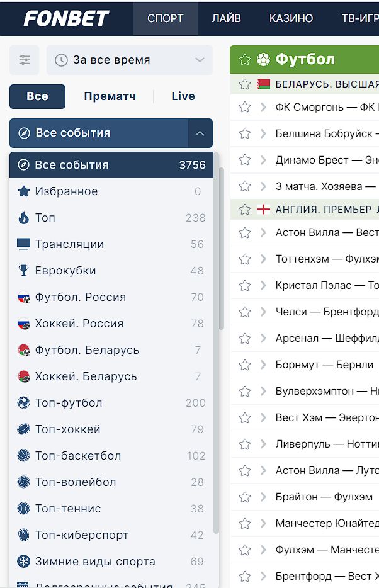Select Зимние виды спорта count 69
Screen dimensions: 379x588
[197, 562]
